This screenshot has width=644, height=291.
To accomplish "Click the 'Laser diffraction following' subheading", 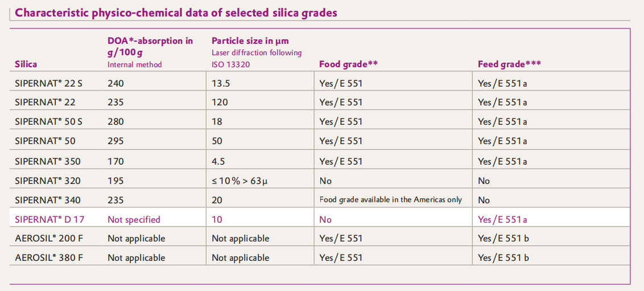I will pos(257,53).
